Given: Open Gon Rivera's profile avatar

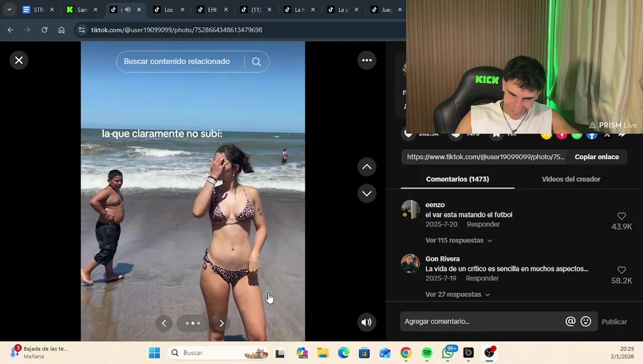Looking at the screenshot, I should point(410,263).
